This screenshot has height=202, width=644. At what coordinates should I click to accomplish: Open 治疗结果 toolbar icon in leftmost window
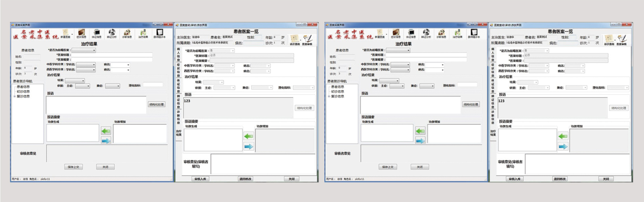click(x=143, y=33)
